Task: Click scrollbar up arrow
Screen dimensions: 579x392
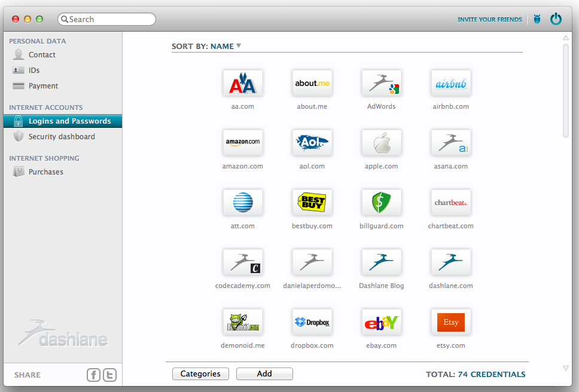Action: pos(566,38)
